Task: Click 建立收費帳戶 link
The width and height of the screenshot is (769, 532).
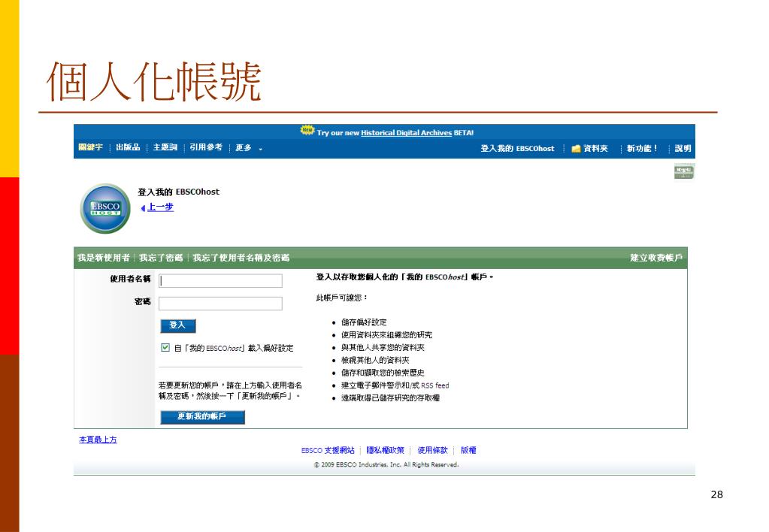Action: point(656,258)
